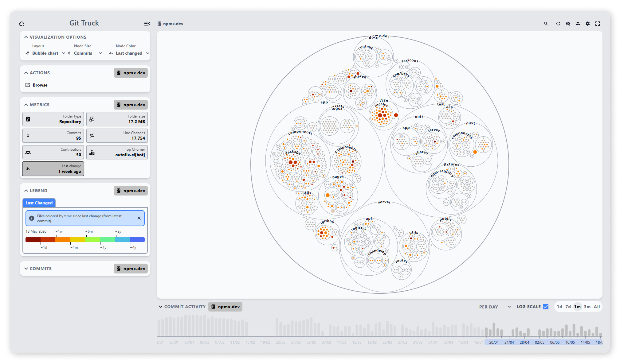
Task: Open the server folder bubble label
Action: [384, 202]
